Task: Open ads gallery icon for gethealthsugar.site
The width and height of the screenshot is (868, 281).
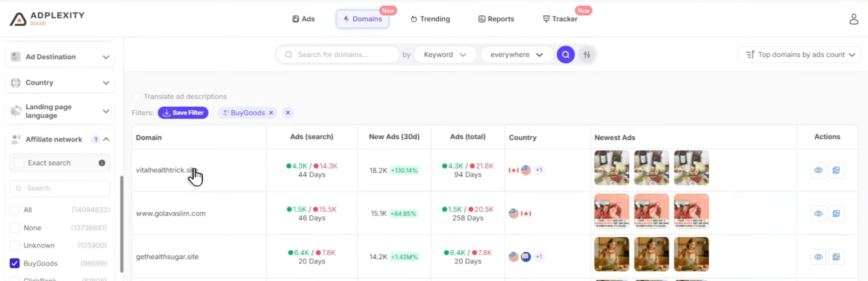Action: point(836,257)
